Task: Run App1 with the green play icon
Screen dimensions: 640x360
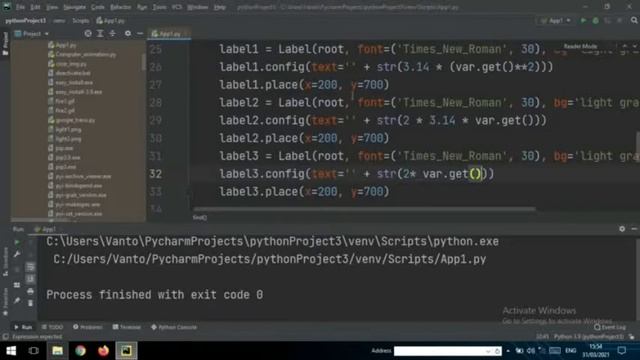Action: [583, 20]
